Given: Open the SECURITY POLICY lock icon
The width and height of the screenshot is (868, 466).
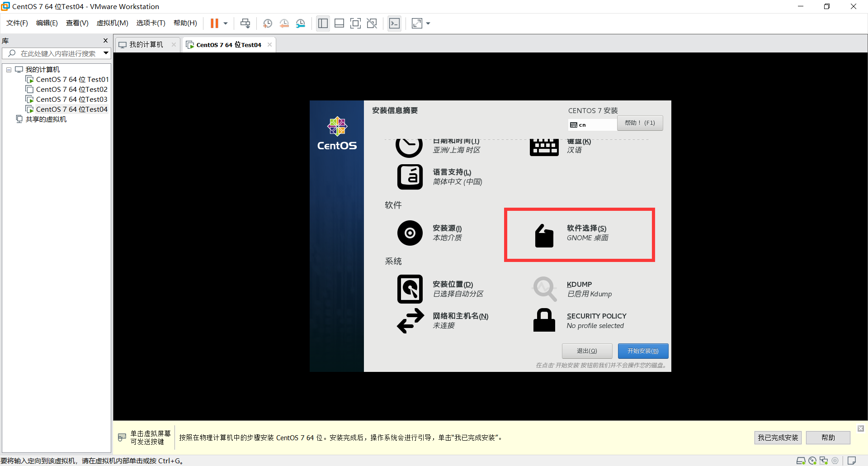Looking at the screenshot, I should (x=544, y=320).
